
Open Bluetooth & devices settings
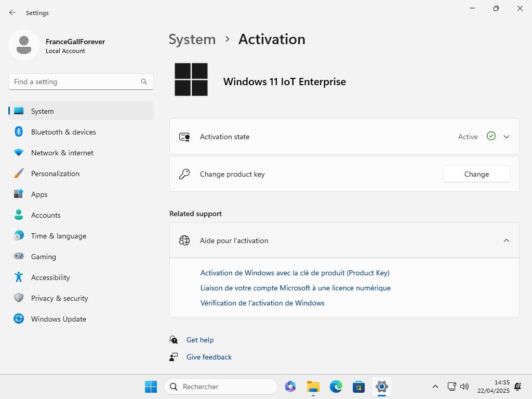(x=63, y=132)
